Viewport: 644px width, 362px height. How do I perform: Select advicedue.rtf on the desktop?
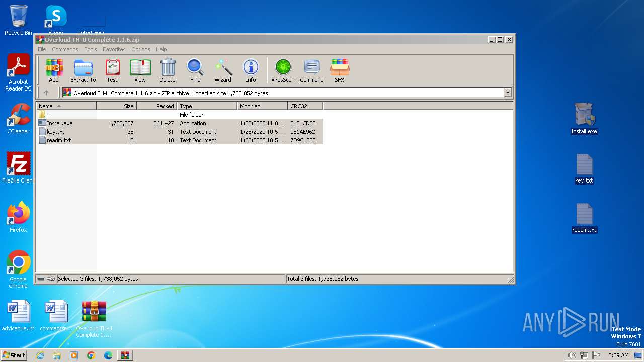tap(18, 316)
